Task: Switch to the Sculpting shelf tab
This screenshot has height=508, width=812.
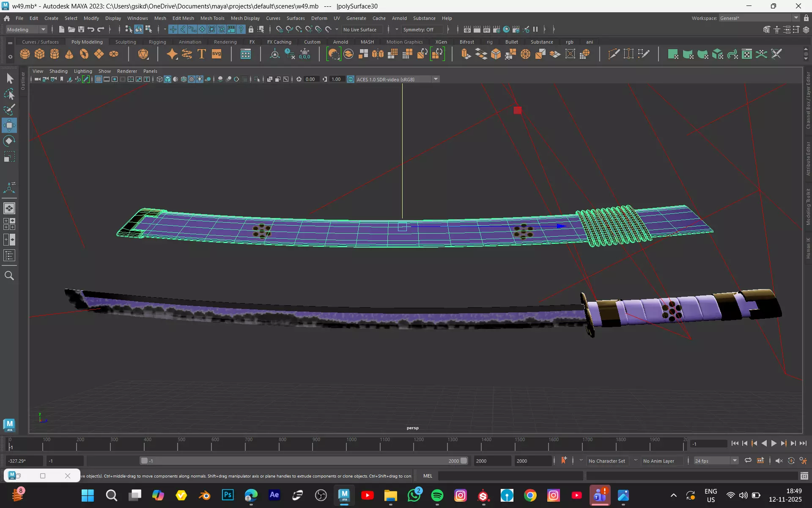Action: click(126, 42)
